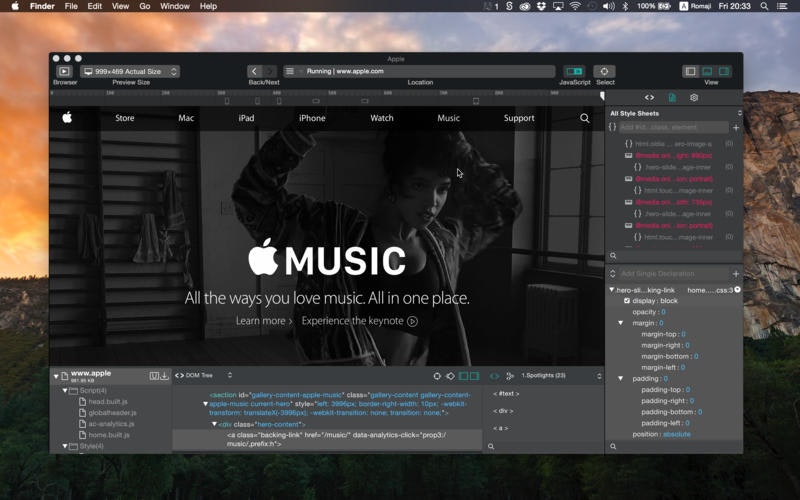800x500 pixels.
Task: Select the second green layout box in DOM toolbar
Action: [474, 376]
